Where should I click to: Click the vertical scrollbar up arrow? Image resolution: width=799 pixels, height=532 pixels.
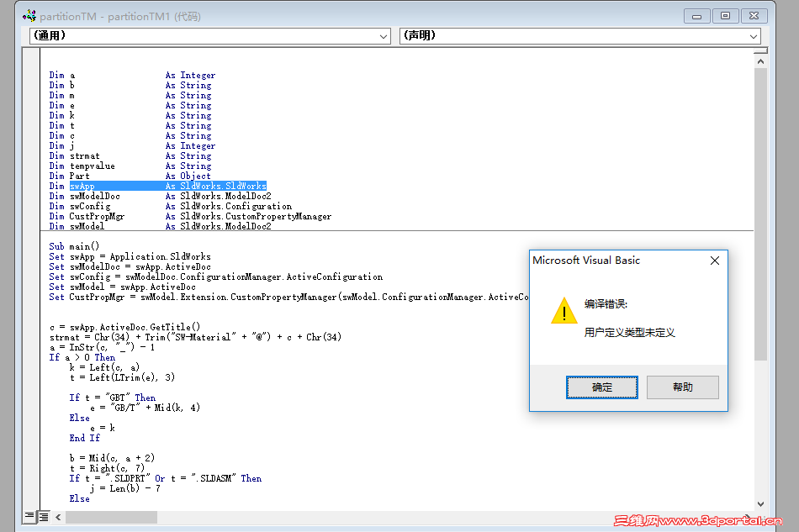[x=760, y=61]
